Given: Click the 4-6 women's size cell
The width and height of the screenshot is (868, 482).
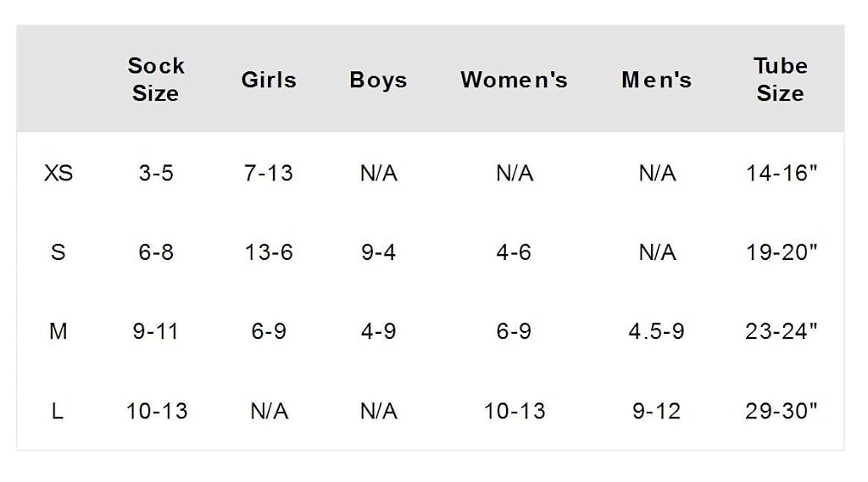Looking at the screenshot, I should point(514,252).
